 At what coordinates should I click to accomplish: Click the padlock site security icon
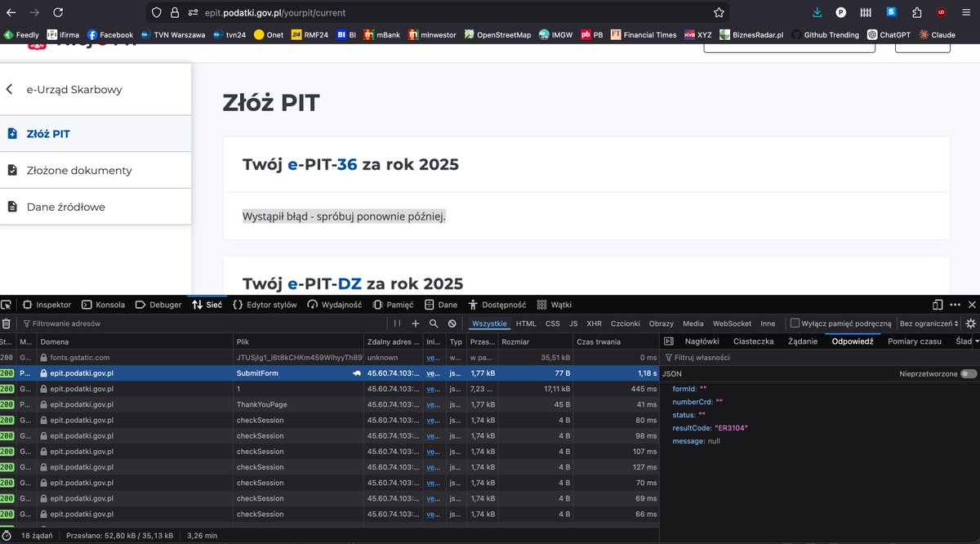coord(175,13)
